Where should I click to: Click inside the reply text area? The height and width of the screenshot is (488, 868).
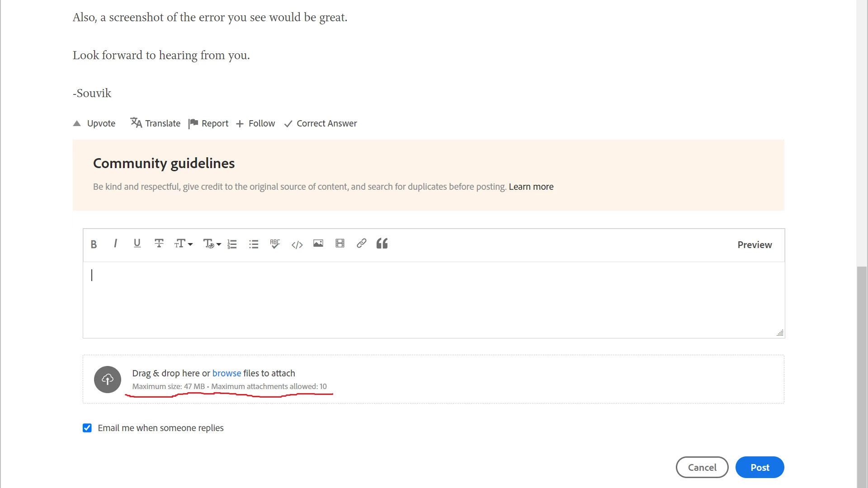click(x=433, y=299)
